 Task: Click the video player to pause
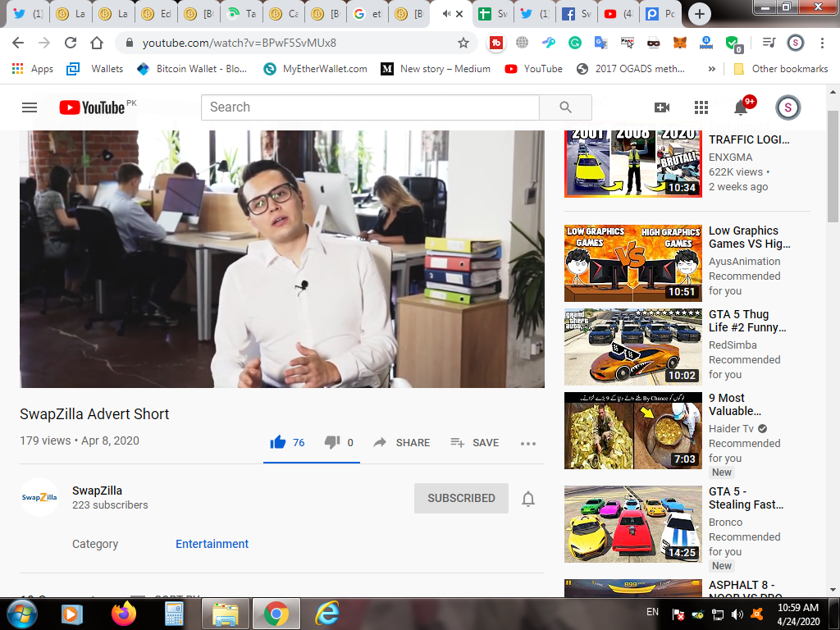282,258
